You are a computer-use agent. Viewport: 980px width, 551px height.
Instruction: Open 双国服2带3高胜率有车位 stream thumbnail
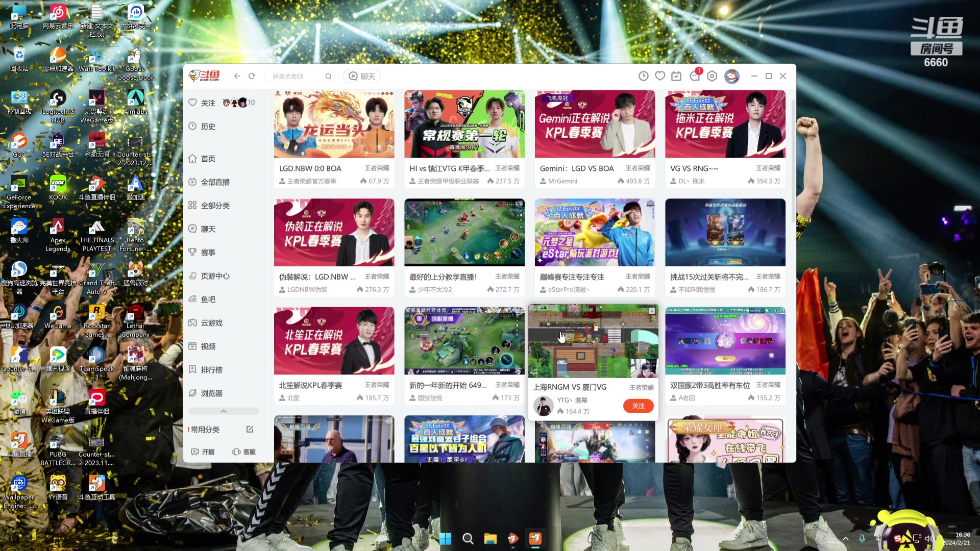pos(725,341)
